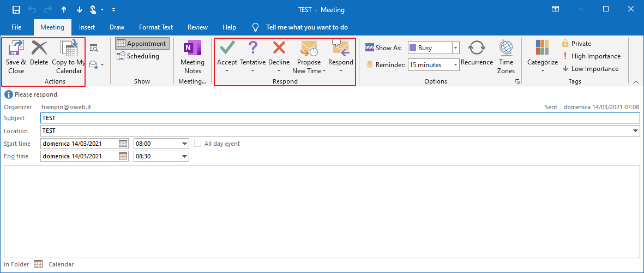Toggle Touch/Mouse mode icon
This screenshot has width=644, height=273.
94,9
